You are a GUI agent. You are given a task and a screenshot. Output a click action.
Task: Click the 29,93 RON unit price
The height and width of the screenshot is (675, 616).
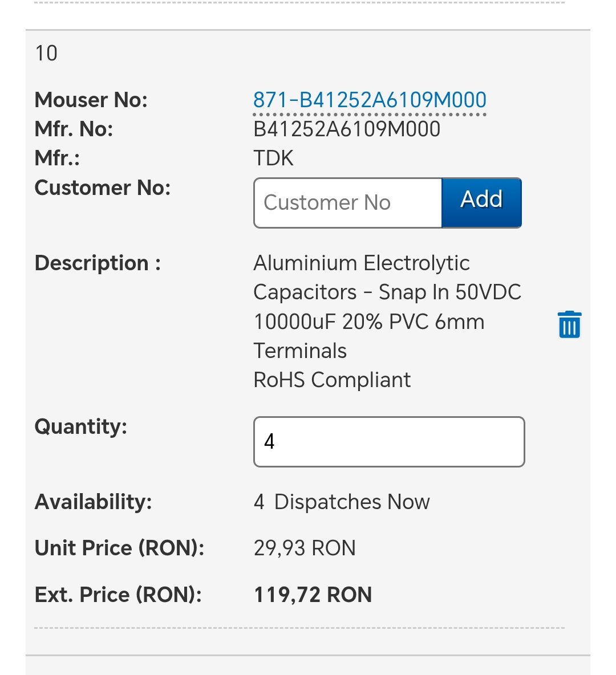pos(305,548)
